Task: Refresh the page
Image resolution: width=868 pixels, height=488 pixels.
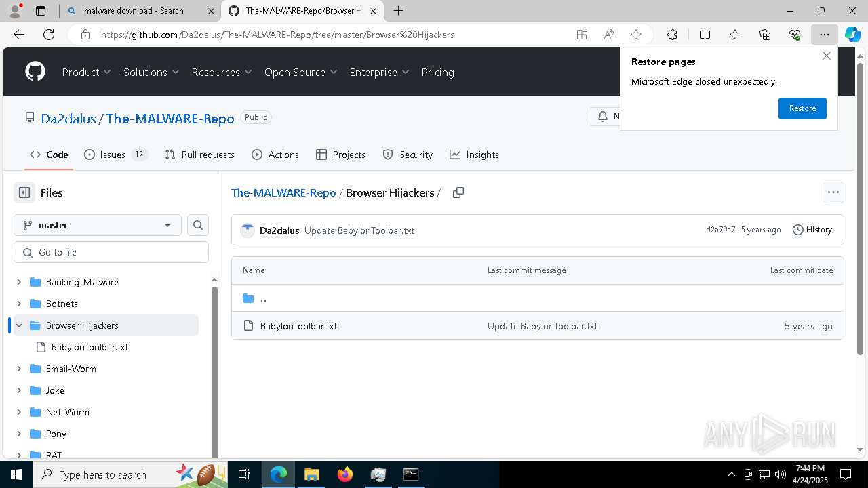Action: [x=49, y=35]
